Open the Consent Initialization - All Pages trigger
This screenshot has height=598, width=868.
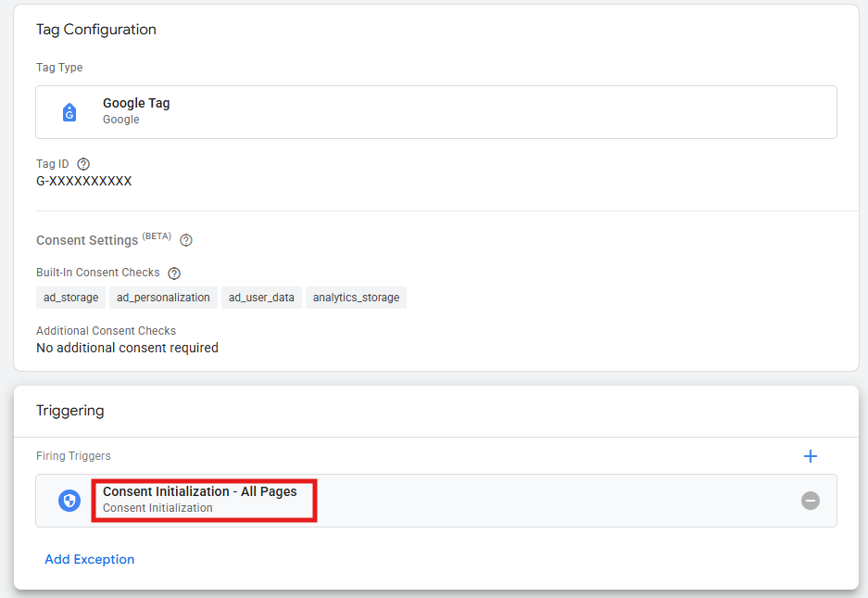coord(436,501)
